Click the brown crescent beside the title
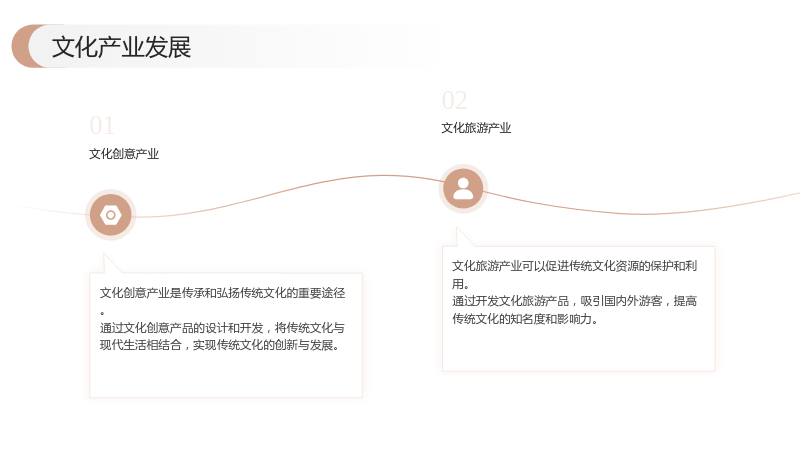The height and width of the screenshot is (450, 800). point(21,46)
